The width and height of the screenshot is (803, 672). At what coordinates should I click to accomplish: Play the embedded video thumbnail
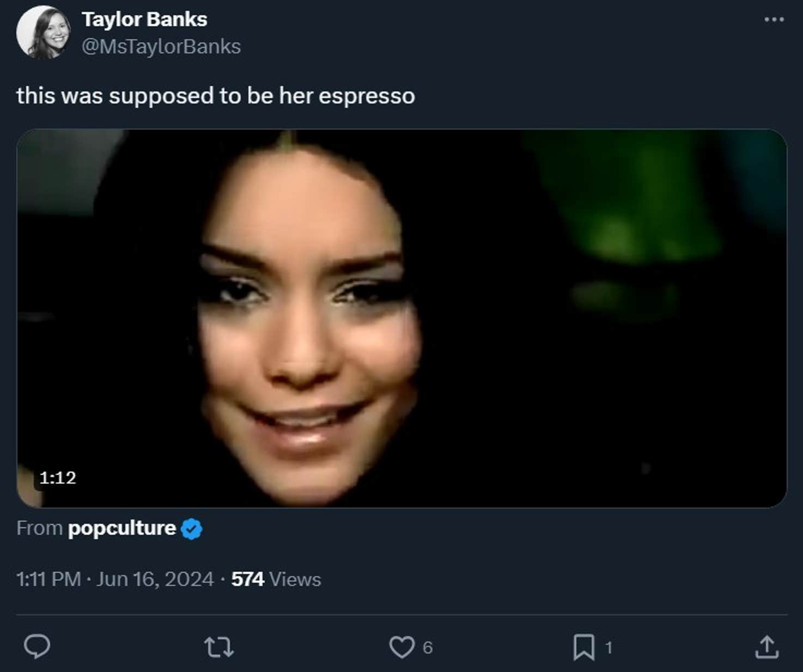[401, 318]
